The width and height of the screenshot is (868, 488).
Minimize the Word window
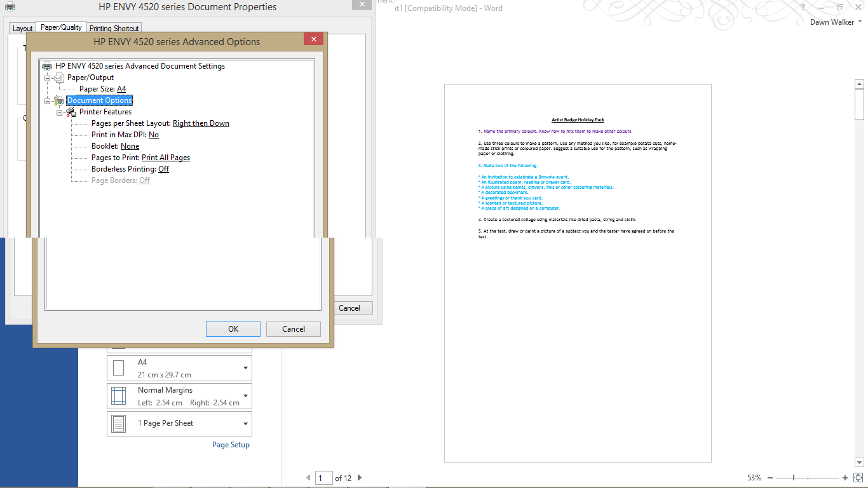click(x=822, y=8)
